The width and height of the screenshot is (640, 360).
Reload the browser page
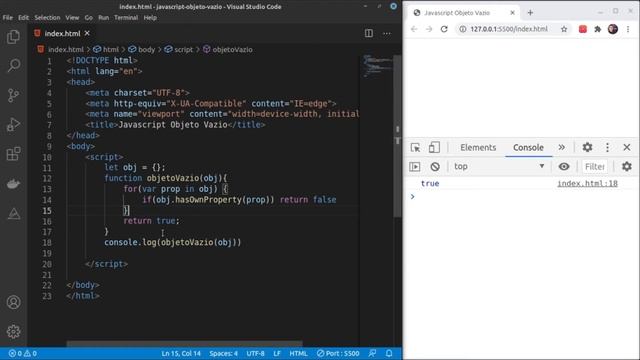(x=444, y=29)
